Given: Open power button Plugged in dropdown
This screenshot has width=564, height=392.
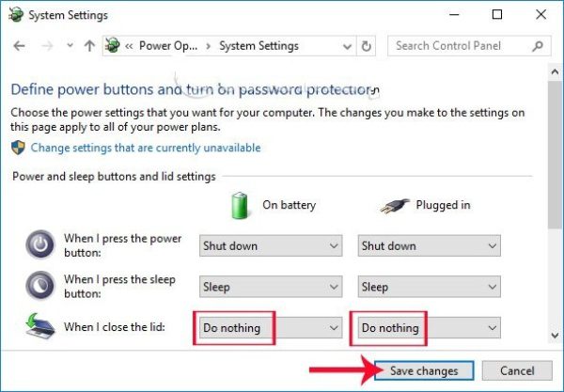Looking at the screenshot, I should click(x=430, y=246).
